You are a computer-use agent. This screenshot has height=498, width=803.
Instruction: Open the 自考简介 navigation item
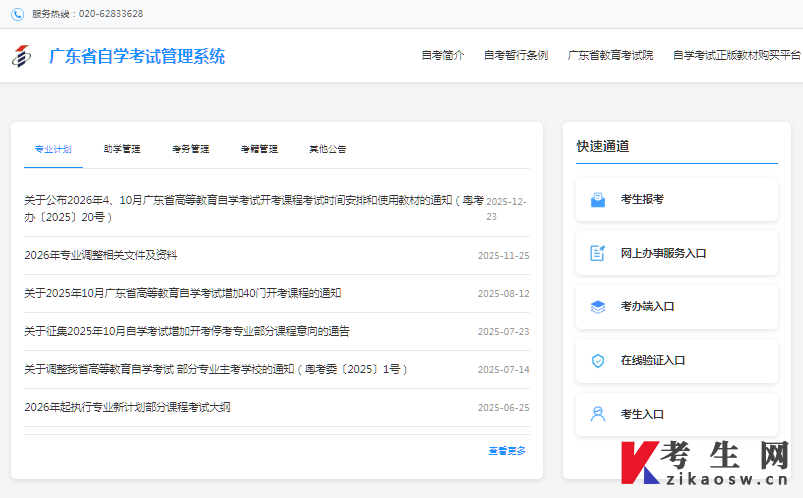[443, 55]
